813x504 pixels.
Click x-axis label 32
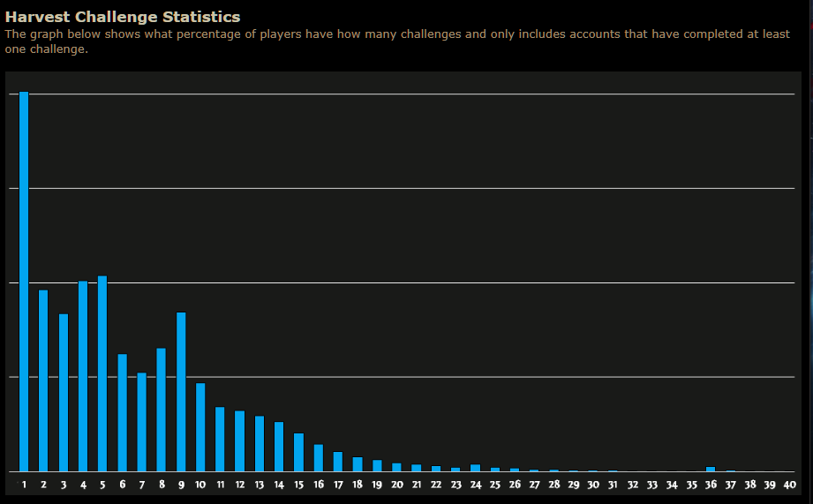(x=633, y=485)
